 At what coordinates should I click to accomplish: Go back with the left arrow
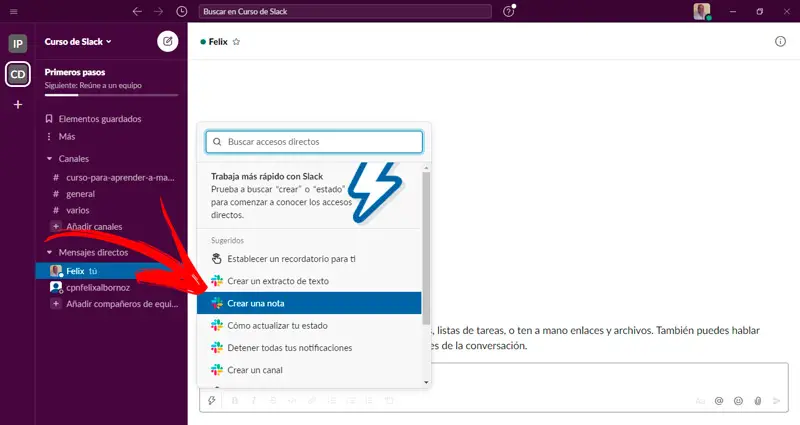(x=137, y=11)
